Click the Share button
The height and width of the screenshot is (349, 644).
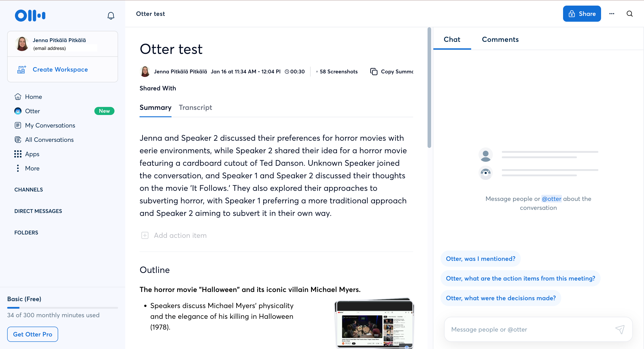point(582,13)
